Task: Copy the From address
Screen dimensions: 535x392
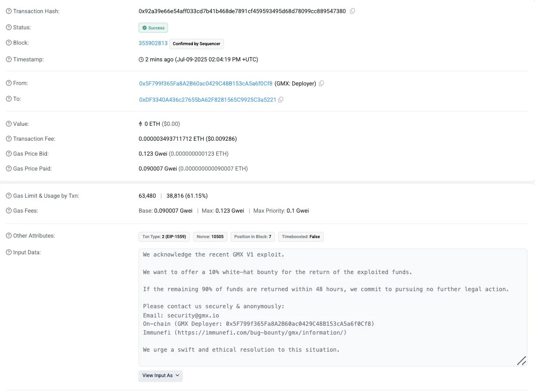Action: pos(321,83)
